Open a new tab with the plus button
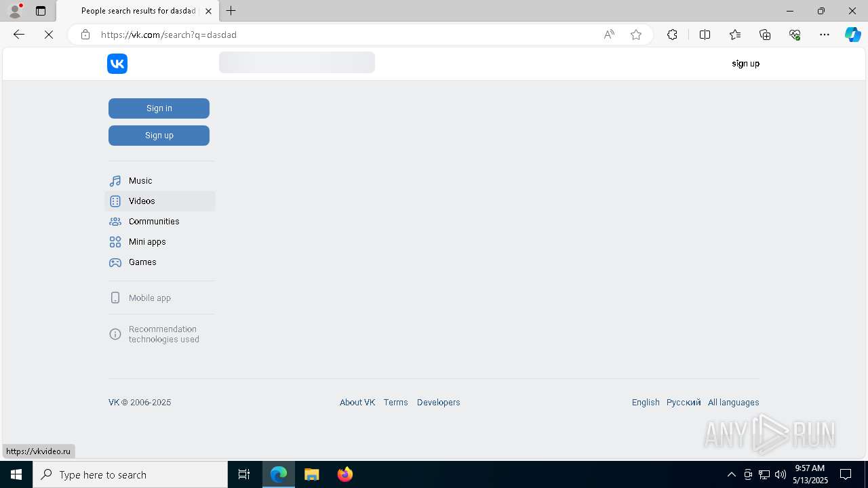 click(231, 11)
